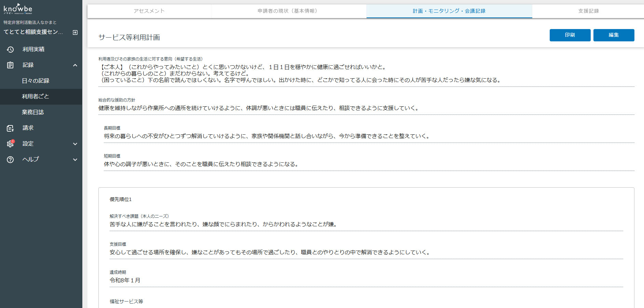The image size is (644, 308).
Task: Switch to the アセスメント tab
Action: (x=149, y=11)
